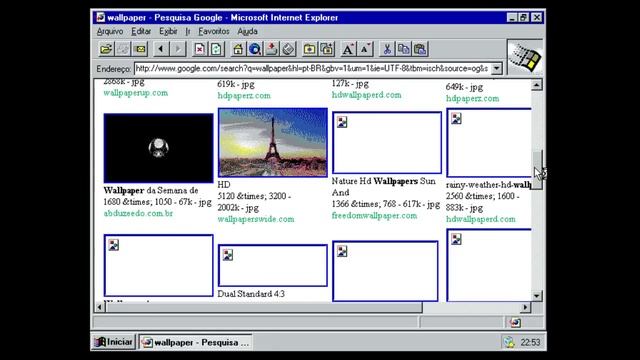Open the Exibir menu
The image size is (640, 360).
[168, 31]
